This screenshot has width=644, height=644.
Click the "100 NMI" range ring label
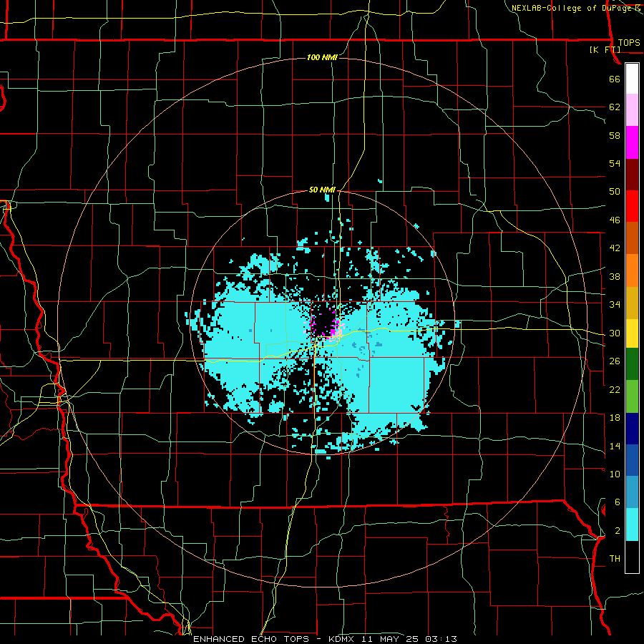point(323,57)
